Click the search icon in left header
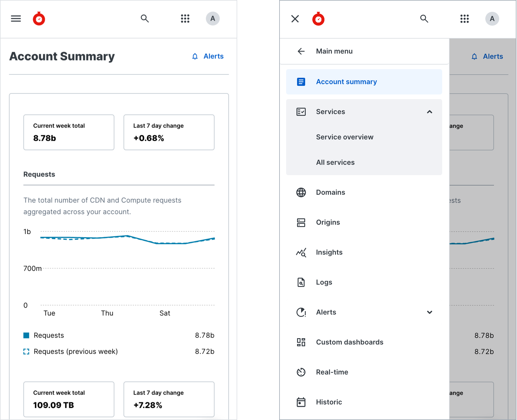The height and width of the screenshot is (420, 517). pyautogui.click(x=145, y=19)
